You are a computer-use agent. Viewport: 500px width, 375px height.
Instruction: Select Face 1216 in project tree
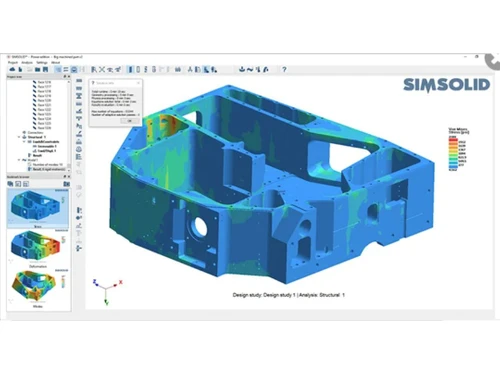44,82
